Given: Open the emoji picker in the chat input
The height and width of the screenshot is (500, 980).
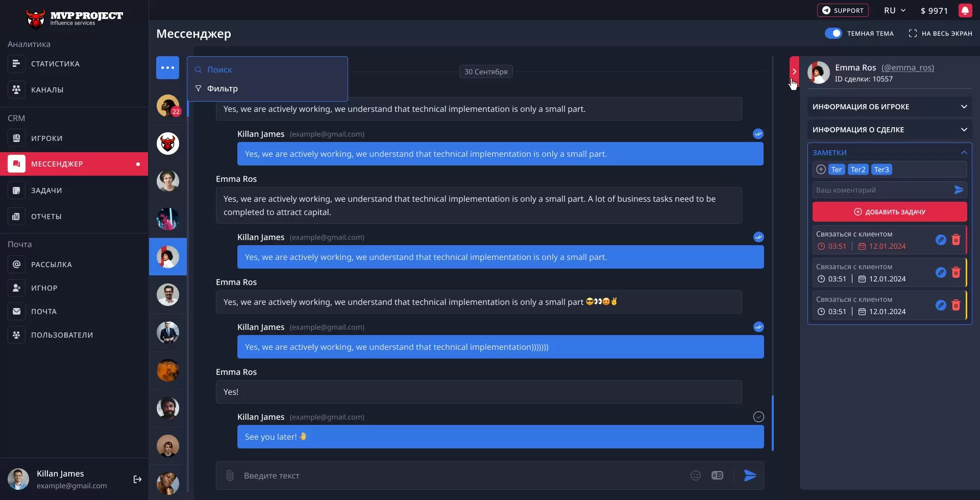Looking at the screenshot, I should click(x=696, y=475).
